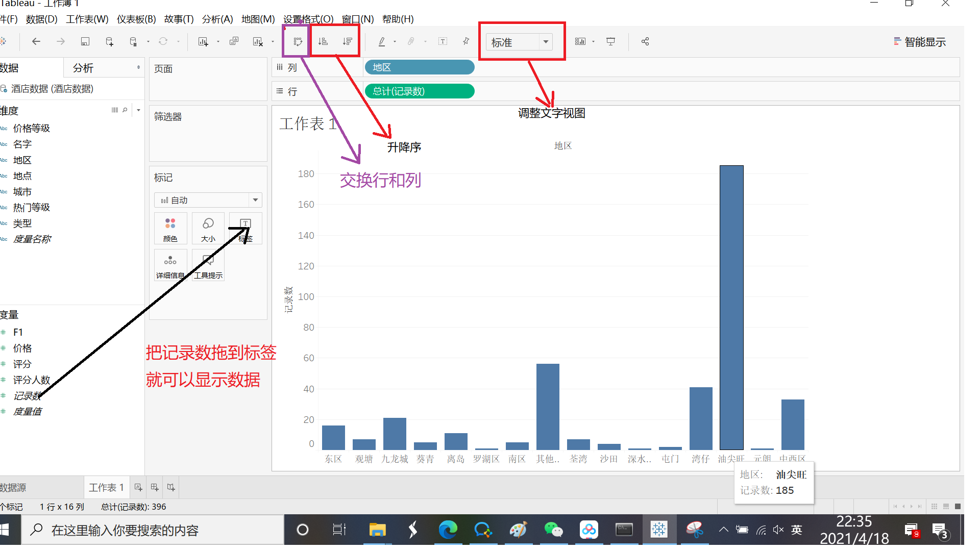The width and height of the screenshot is (980, 551).
Task: Duplicate the worksheet using toolbar icon
Action: pos(234,42)
